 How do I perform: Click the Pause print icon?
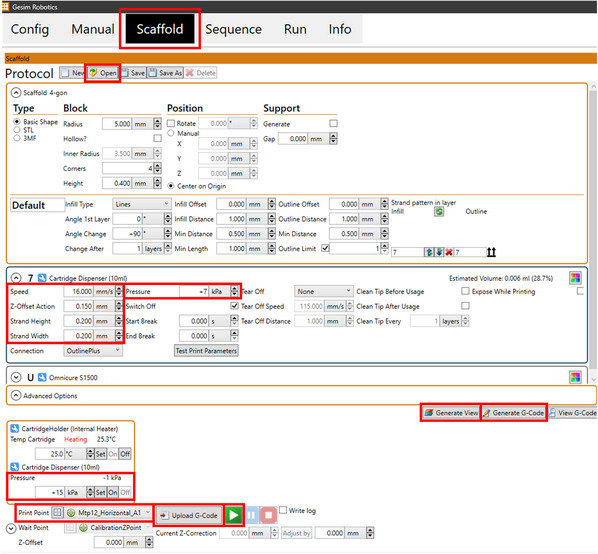coord(251,515)
